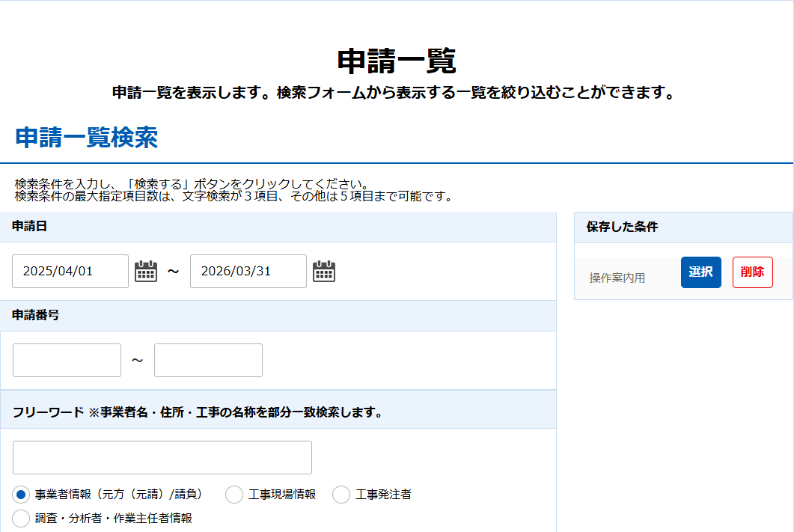Focus the first 申請番号 input box
Screen dimensions: 794x532
67,361
